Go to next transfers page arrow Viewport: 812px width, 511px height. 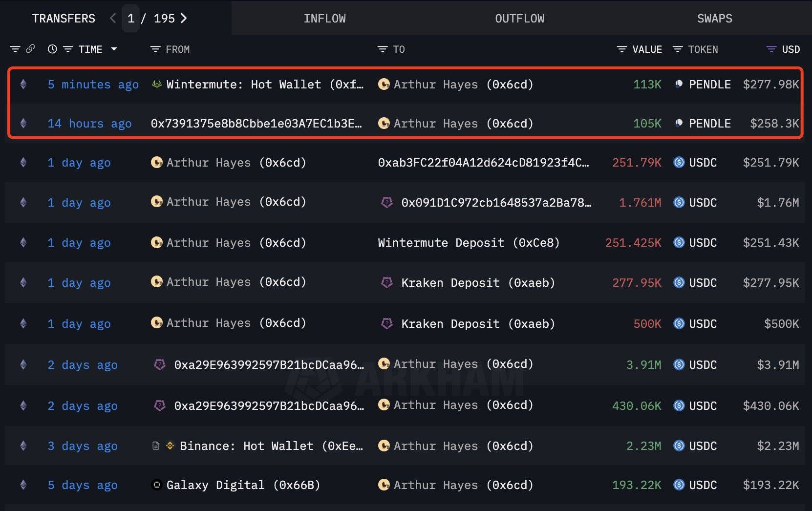(x=184, y=18)
